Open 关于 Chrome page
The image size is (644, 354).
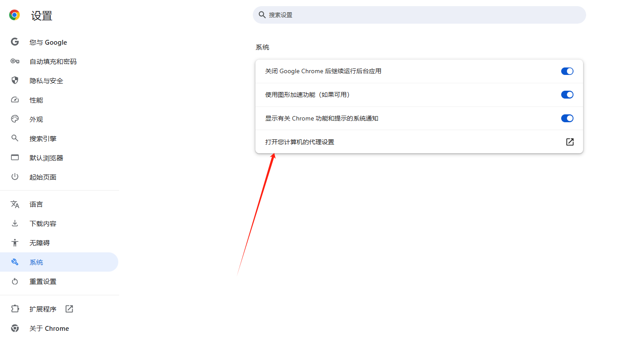point(59,328)
